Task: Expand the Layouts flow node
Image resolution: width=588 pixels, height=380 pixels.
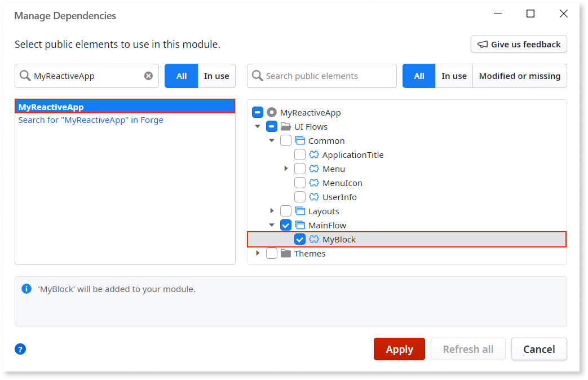Action: tap(272, 211)
